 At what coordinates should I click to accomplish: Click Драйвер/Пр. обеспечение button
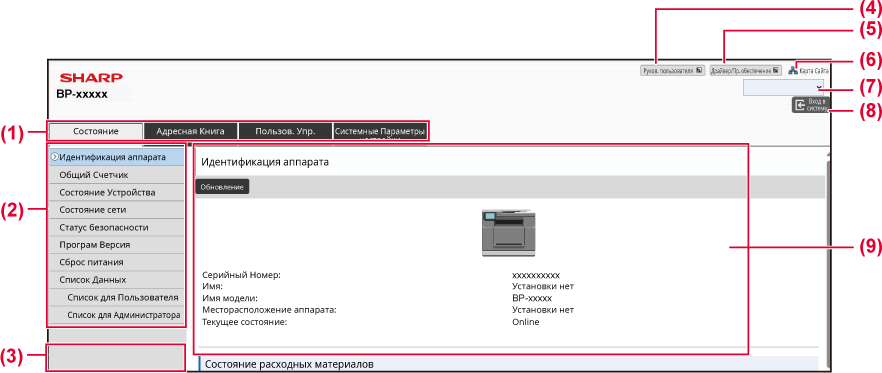(x=745, y=71)
